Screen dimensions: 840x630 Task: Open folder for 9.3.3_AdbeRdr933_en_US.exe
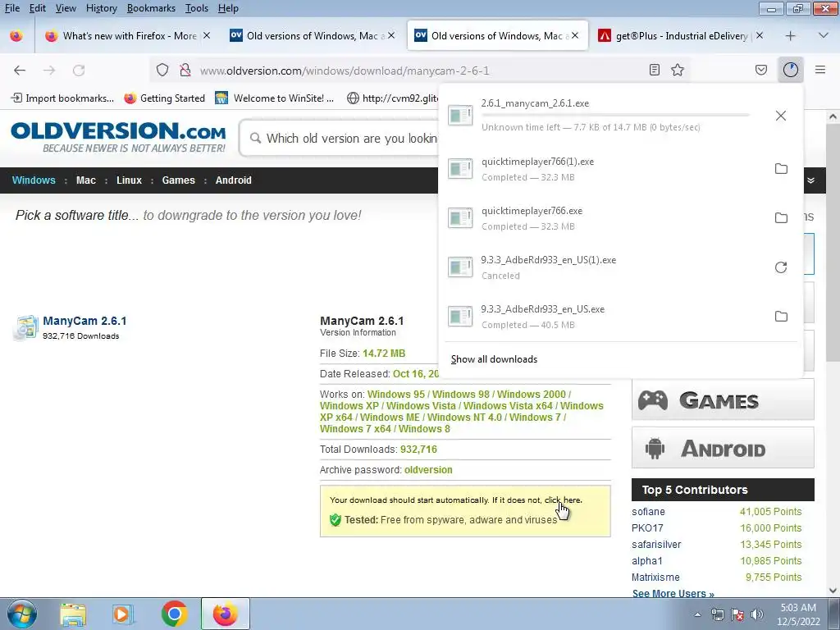[781, 317]
